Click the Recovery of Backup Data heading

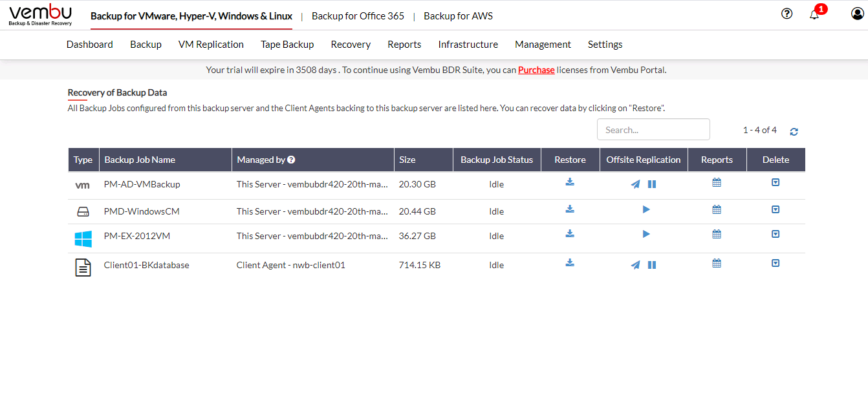(117, 92)
